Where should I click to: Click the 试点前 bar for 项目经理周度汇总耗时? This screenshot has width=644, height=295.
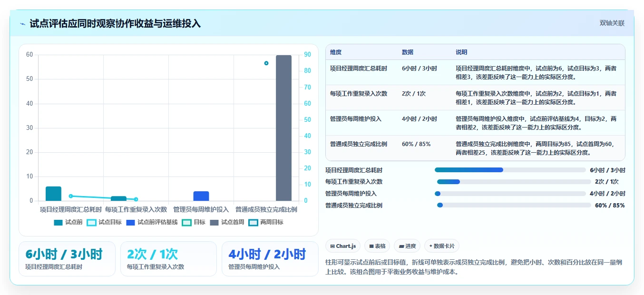[53, 194]
